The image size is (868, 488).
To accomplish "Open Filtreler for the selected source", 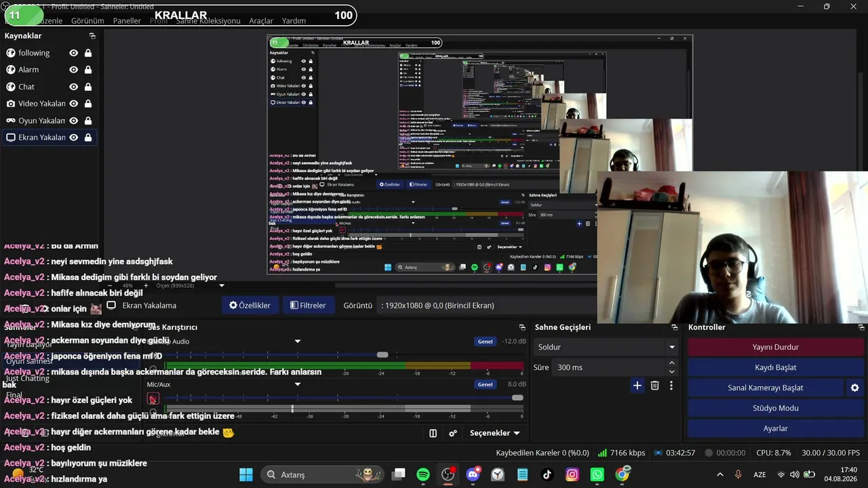I will pyautogui.click(x=308, y=306).
